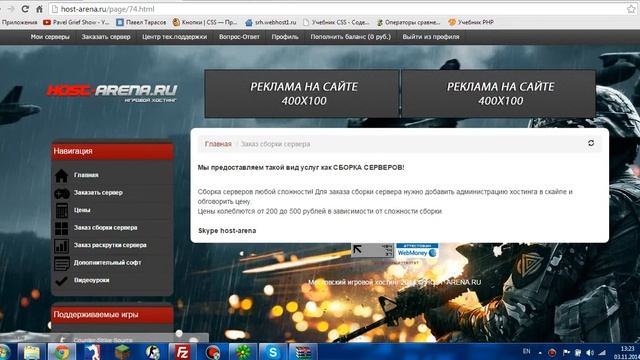Click the Навигация panel header
This screenshot has width=640, height=360.
tap(112, 151)
